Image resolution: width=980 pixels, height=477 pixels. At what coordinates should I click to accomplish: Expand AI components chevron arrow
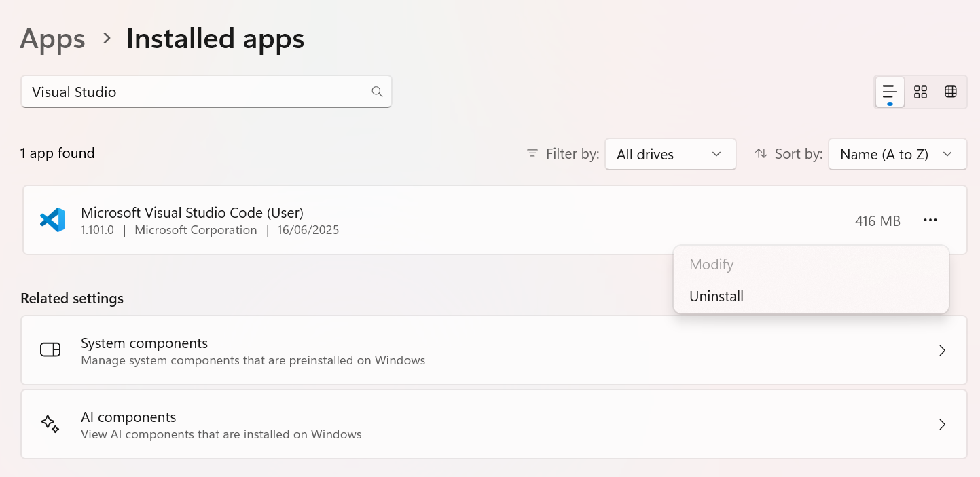[x=942, y=424]
